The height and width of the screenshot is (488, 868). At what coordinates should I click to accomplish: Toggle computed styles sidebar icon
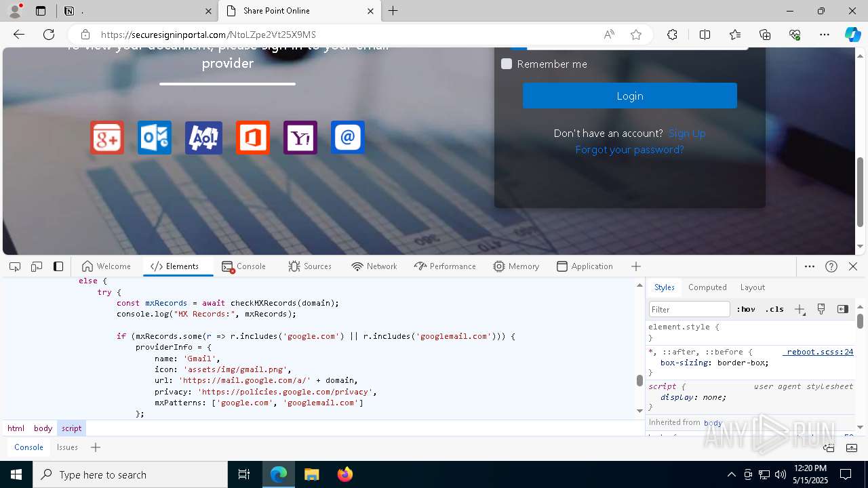[843, 309]
